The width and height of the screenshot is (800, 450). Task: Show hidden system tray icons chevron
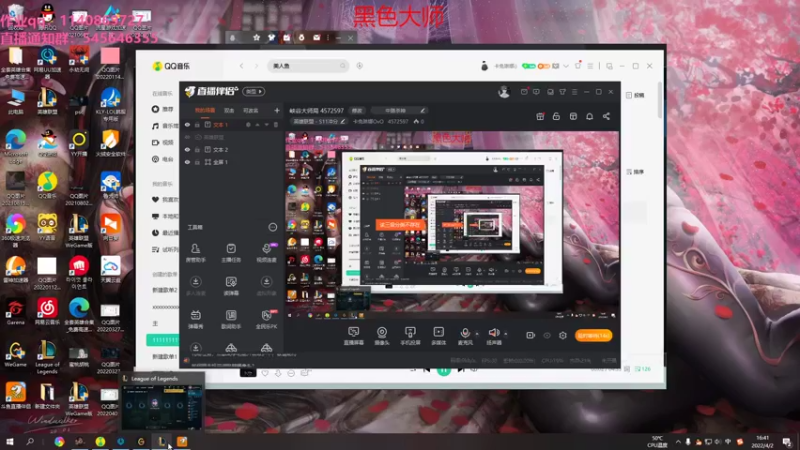click(678, 442)
